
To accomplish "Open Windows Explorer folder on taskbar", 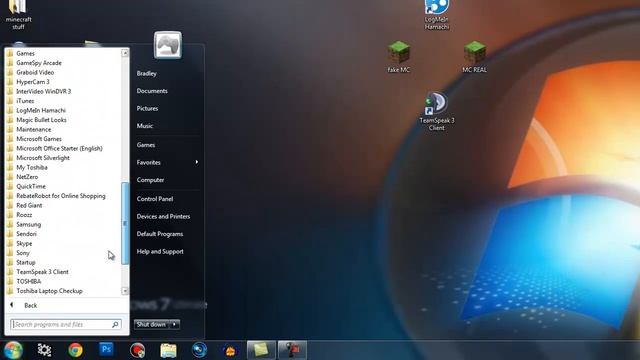I will 168,350.
